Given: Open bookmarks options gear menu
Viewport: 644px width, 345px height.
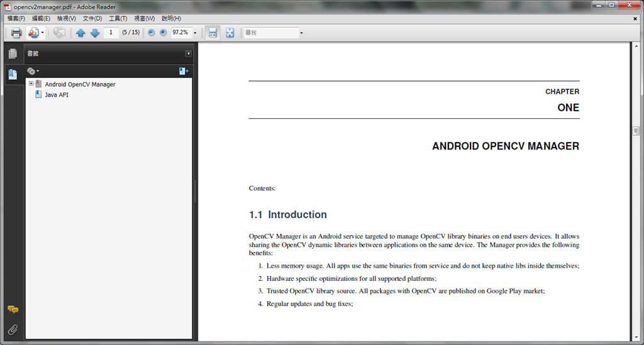Looking at the screenshot, I should tap(33, 71).
